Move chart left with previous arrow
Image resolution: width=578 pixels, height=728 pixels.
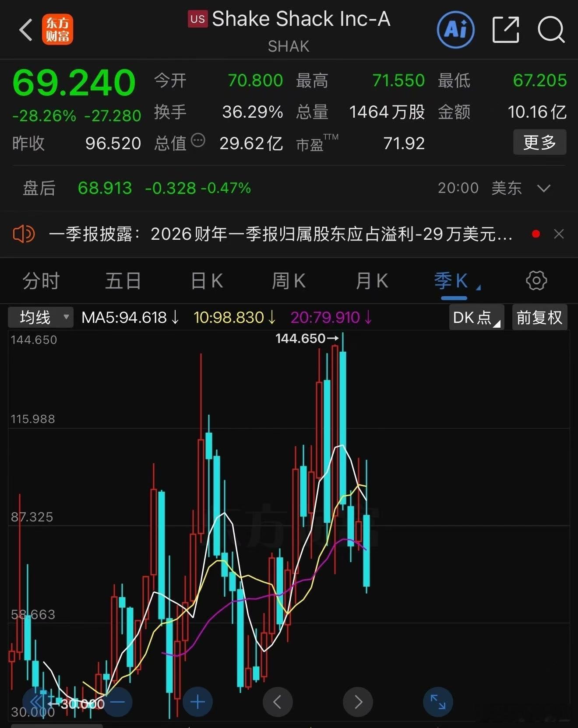click(x=278, y=702)
